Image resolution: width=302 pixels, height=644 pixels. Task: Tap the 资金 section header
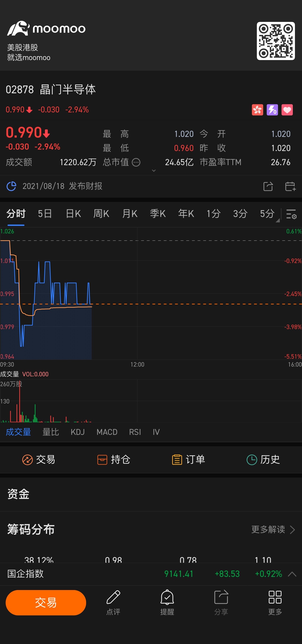(x=18, y=494)
